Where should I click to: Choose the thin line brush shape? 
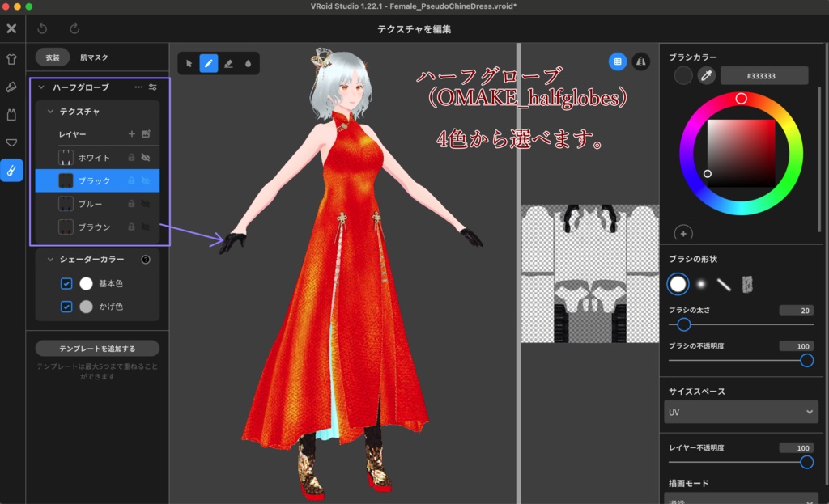tap(724, 285)
